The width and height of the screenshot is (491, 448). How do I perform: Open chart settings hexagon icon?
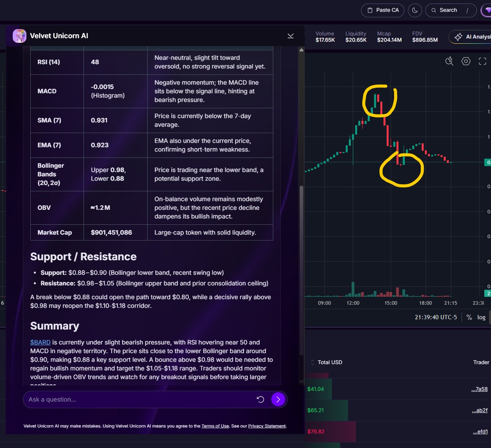[466, 61]
